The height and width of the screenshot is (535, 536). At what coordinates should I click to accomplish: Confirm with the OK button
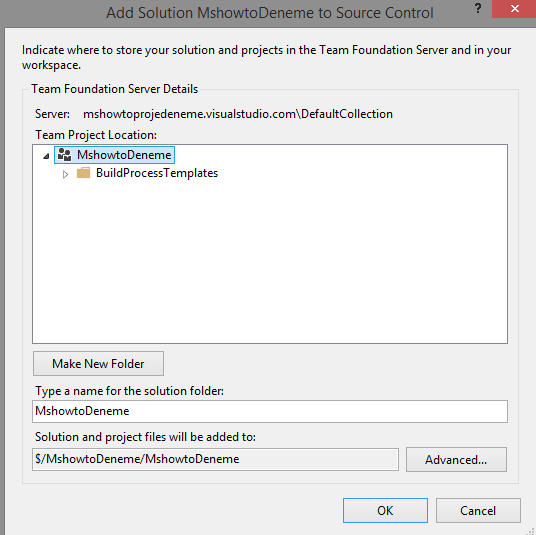click(385, 510)
